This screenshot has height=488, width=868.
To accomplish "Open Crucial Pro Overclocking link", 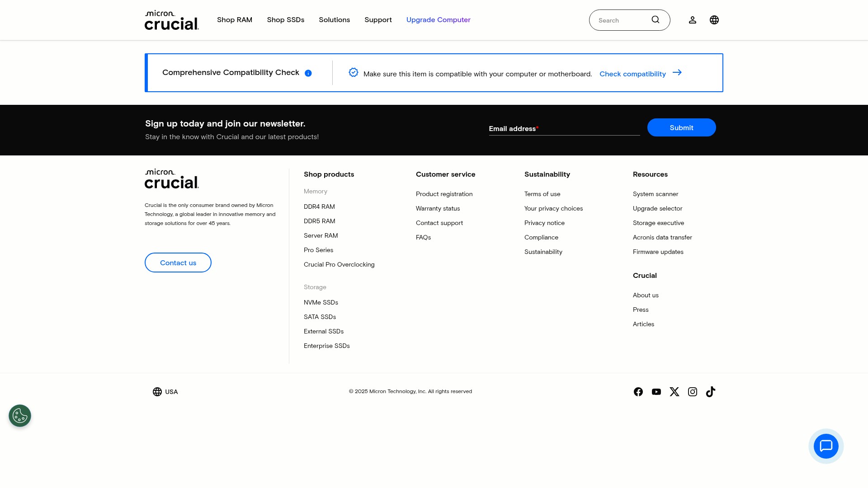I will [339, 265].
